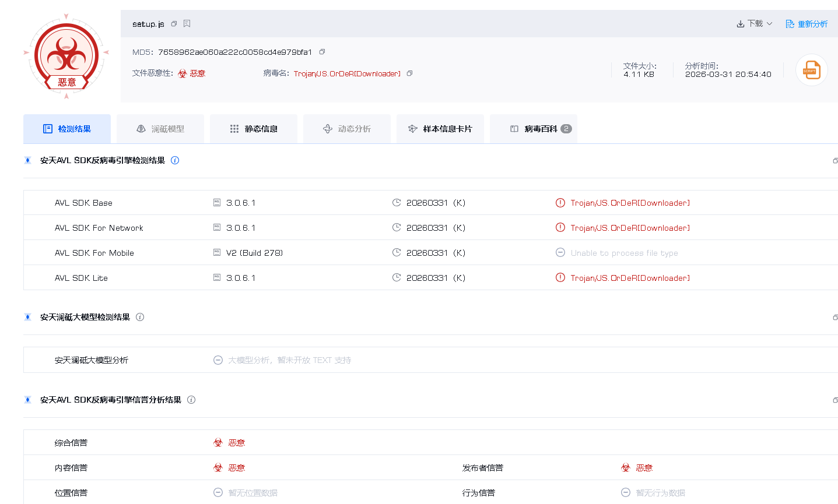Collapse the 安天澜砥大模型检测结果 section
This screenshot has width=838, height=504.
coord(835,318)
